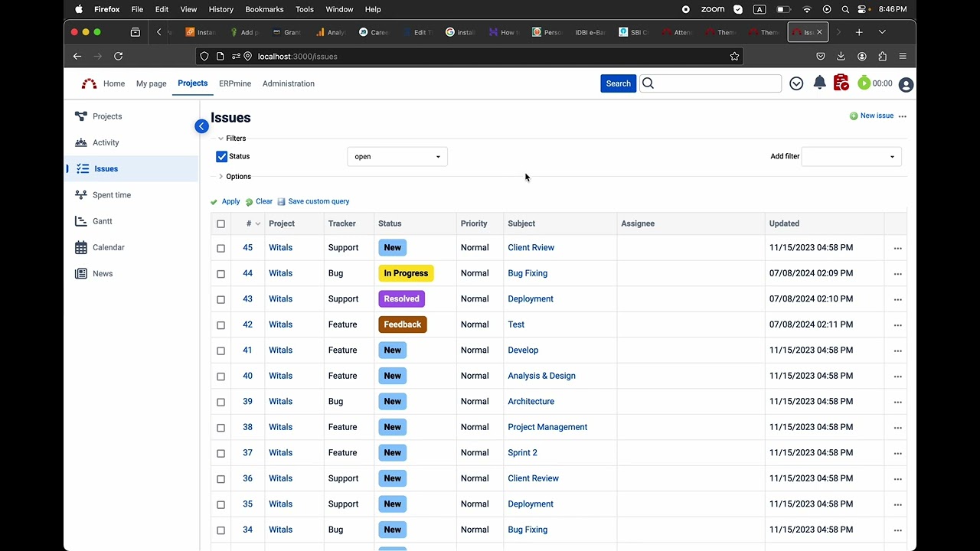Open the Administration tab
980x551 pixels.
tap(289, 83)
